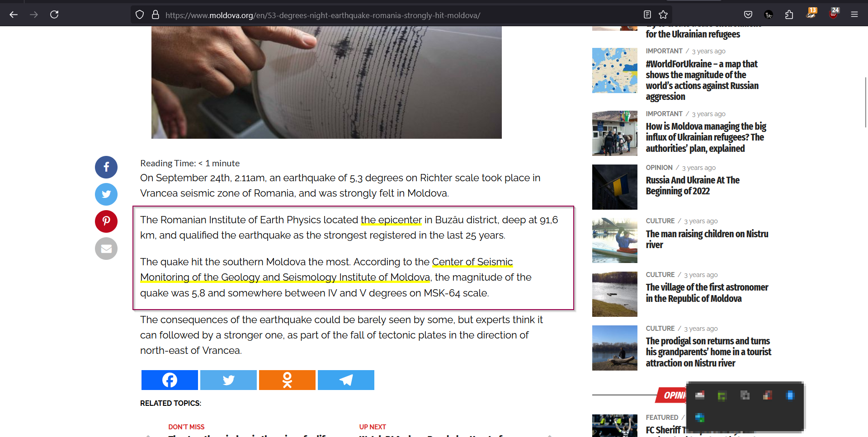Open the Center of Seismic Monitoring link

pos(472,262)
